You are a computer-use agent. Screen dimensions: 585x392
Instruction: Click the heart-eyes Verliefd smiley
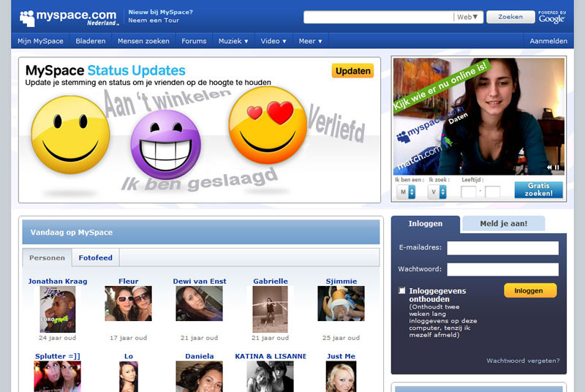click(x=268, y=125)
